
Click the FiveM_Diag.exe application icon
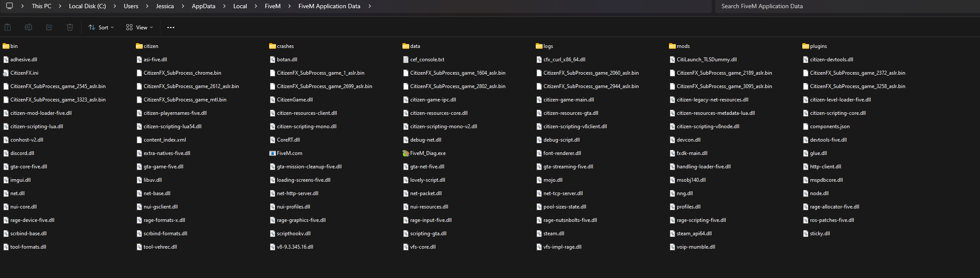point(406,153)
